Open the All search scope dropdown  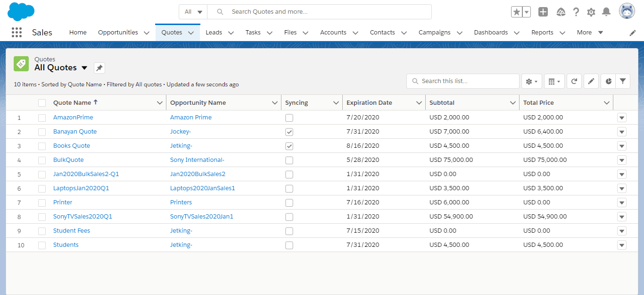[193, 12]
